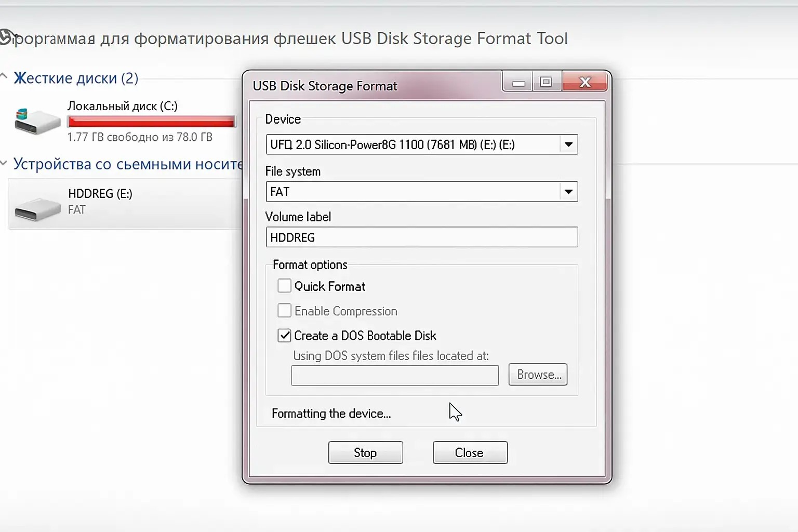Click the red X window close icon
Screen dimensions: 798x532
click(585, 83)
